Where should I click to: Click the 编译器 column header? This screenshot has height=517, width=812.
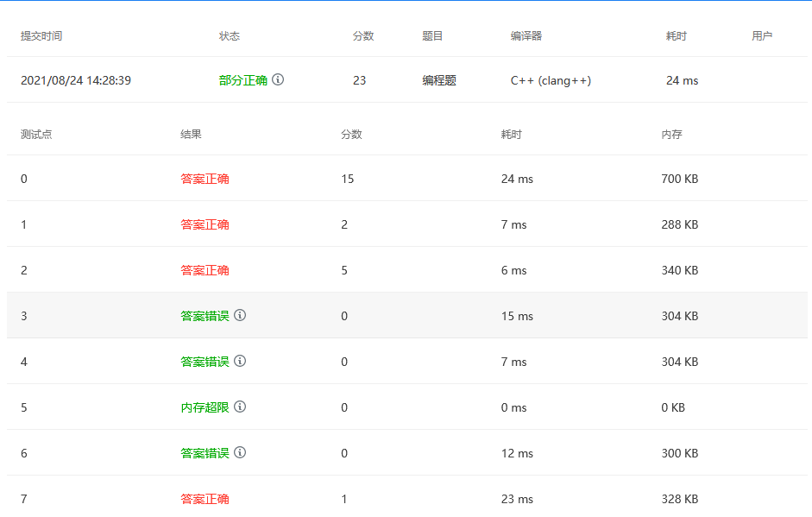tap(526, 35)
